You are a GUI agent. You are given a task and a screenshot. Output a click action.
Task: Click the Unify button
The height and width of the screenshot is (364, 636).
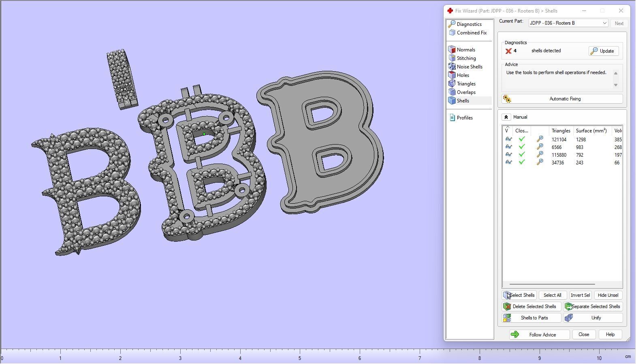tap(593, 318)
